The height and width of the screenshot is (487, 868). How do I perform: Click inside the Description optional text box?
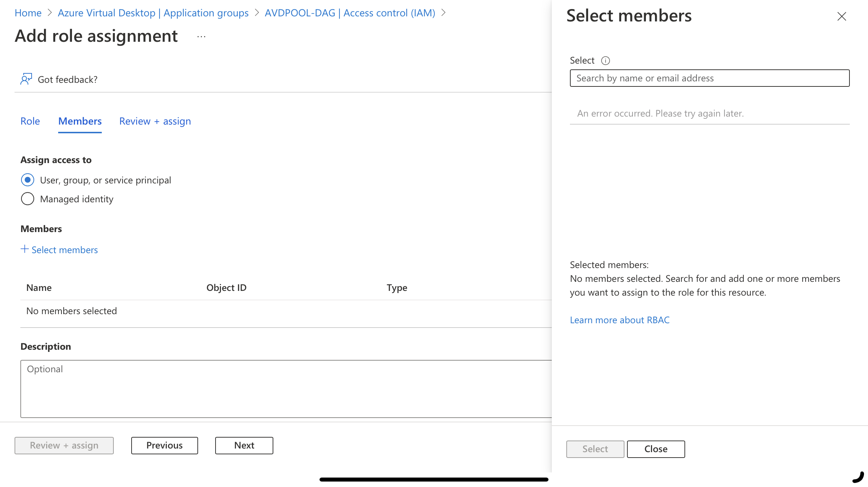click(x=286, y=389)
